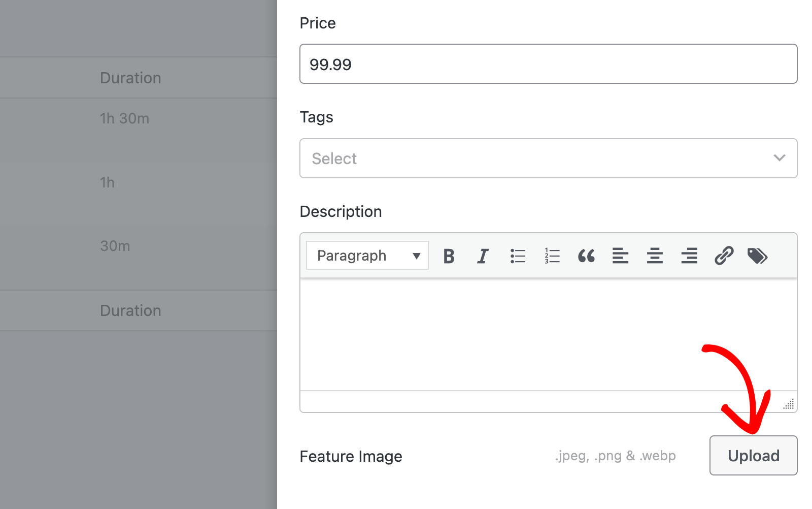
Task: Open the Paragraph style dropdown
Action: point(367,256)
